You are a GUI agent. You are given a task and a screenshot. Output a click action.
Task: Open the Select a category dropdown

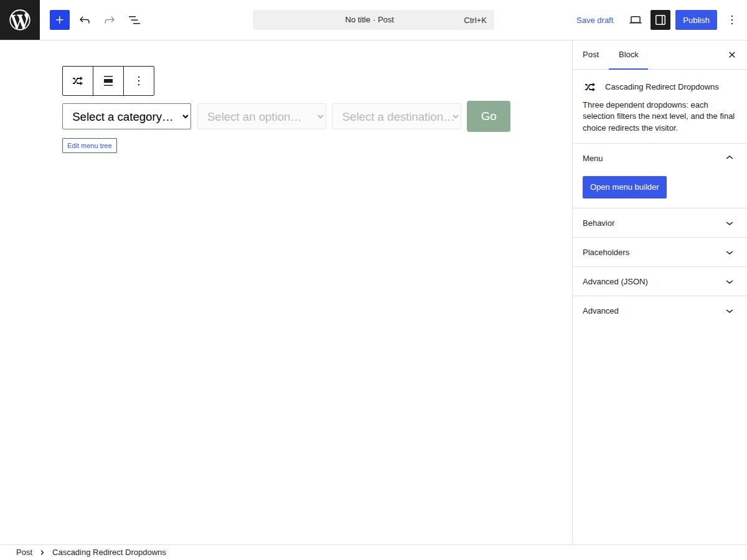[x=126, y=116]
